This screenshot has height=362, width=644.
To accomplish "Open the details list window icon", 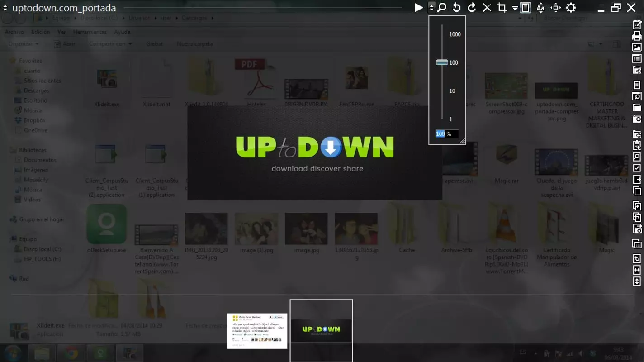I will (637, 59).
